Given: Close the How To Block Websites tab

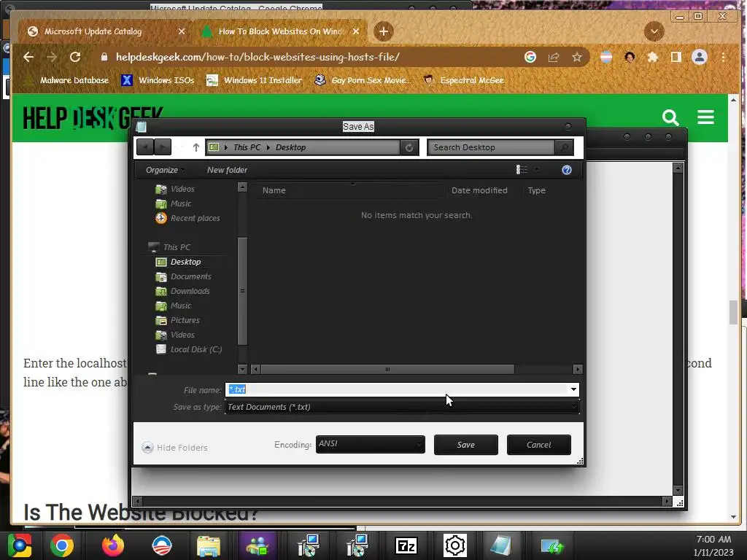Looking at the screenshot, I should click(x=356, y=31).
